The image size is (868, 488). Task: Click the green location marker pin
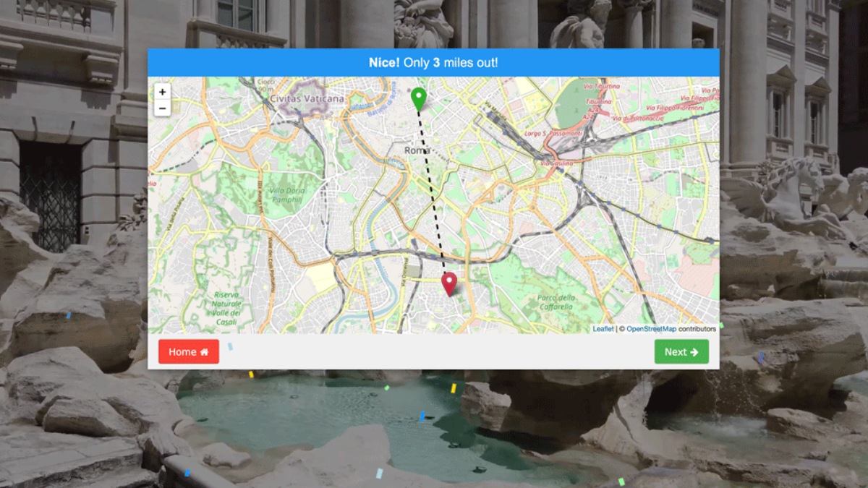(418, 98)
